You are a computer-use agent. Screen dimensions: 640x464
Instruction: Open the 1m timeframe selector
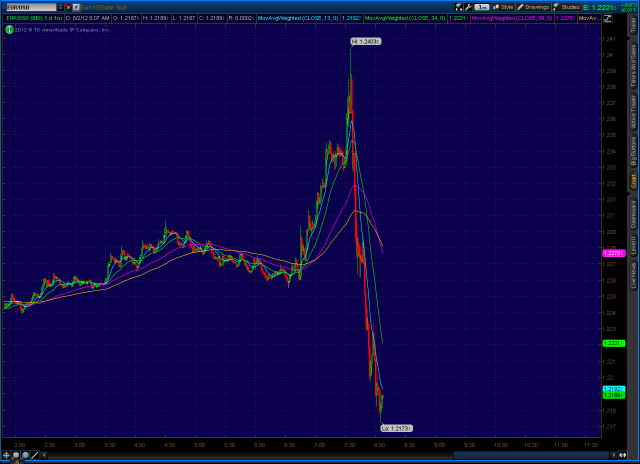482,7
